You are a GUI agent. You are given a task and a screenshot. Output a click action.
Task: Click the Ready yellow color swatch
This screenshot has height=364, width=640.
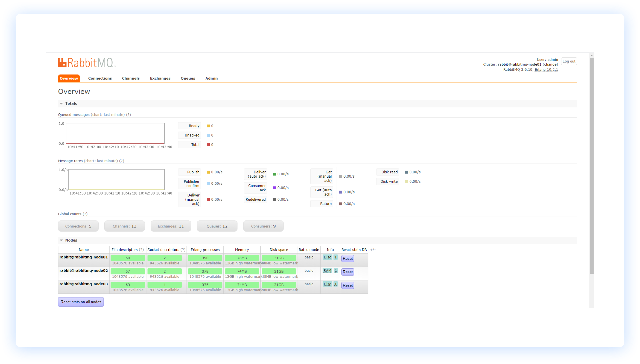[x=208, y=126]
